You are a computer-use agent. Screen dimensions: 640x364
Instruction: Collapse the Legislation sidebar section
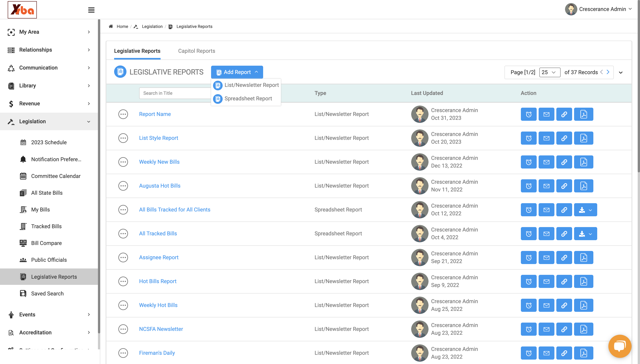(x=49, y=122)
